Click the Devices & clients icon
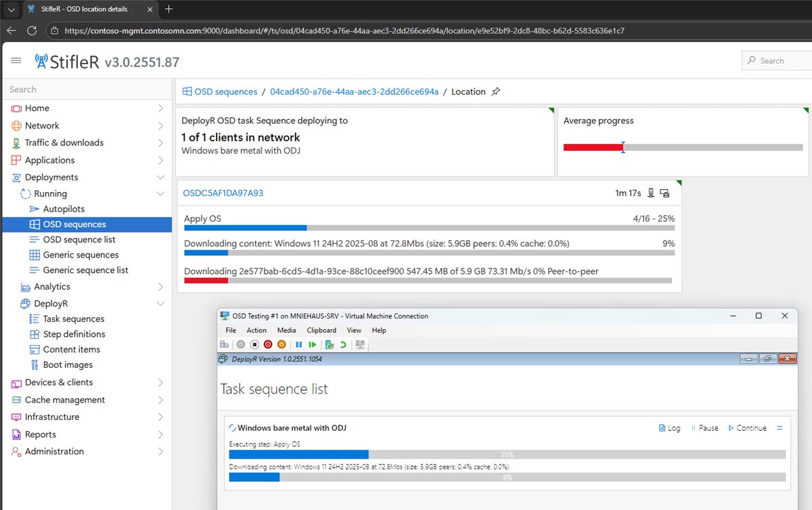Image resolution: width=812 pixels, height=510 pixels. coord(16,383)
